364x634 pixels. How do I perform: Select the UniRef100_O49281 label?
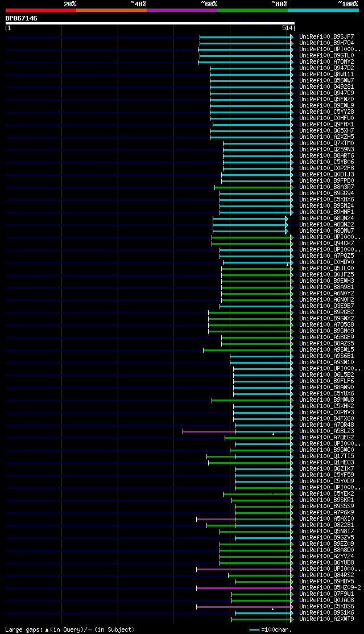pos(327,87)
